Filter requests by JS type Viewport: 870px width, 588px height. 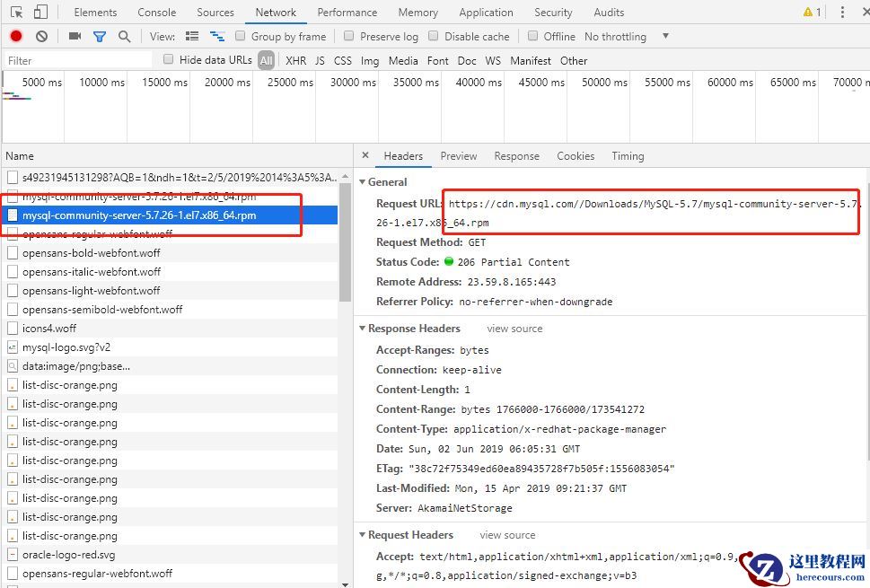pyautogui.click(x=320, y=60)
